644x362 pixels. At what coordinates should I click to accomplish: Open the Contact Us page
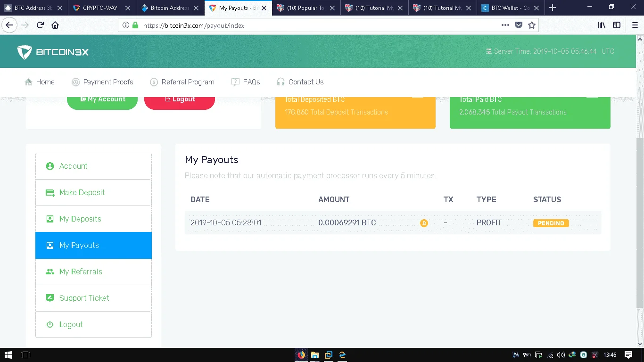(x=300, y=82)
